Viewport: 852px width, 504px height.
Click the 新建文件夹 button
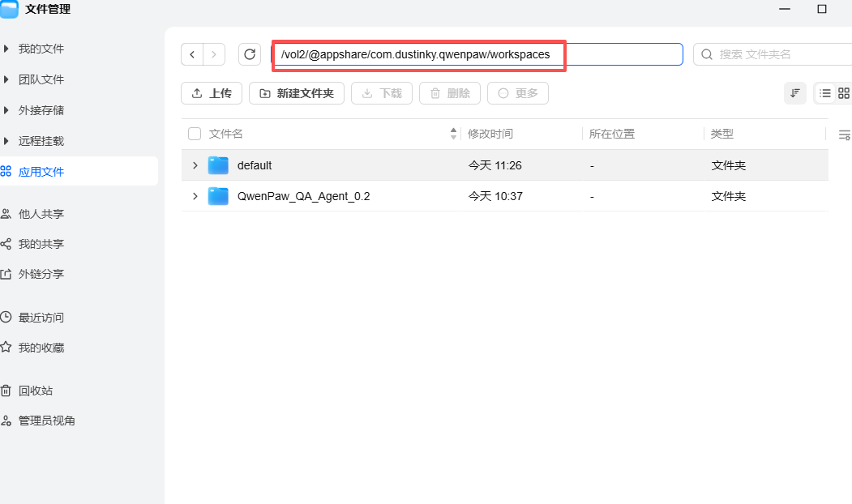297,93
